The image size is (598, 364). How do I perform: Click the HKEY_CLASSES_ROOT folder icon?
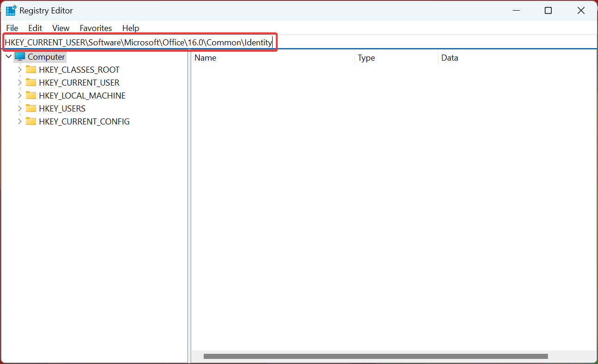pyautogui.click(x=31, y=69)
